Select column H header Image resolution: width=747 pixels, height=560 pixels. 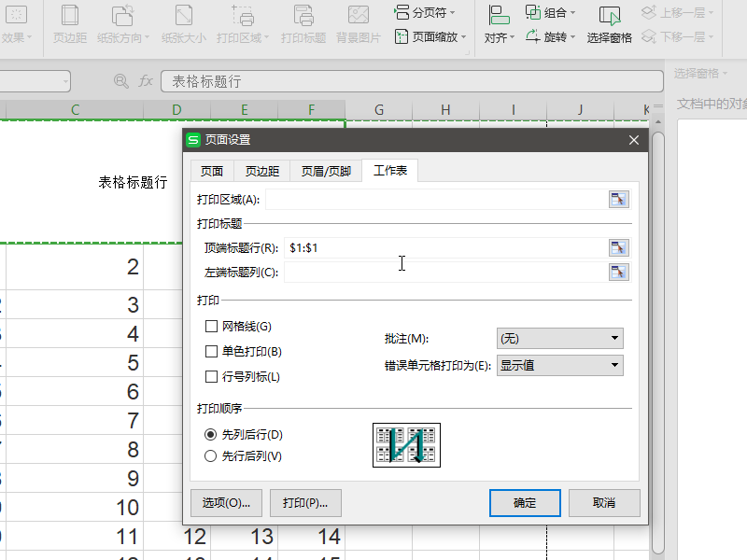pos(445,110)
